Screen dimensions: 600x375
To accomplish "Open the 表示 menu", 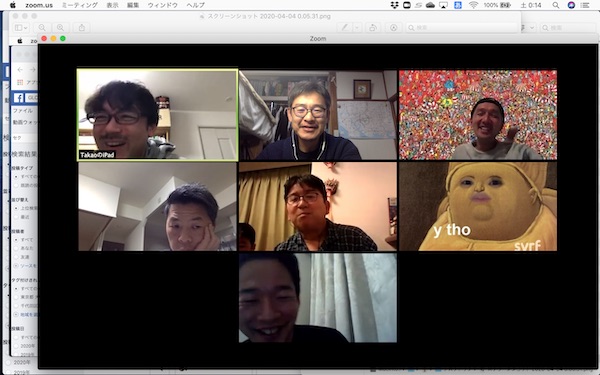I will (112, 5).
